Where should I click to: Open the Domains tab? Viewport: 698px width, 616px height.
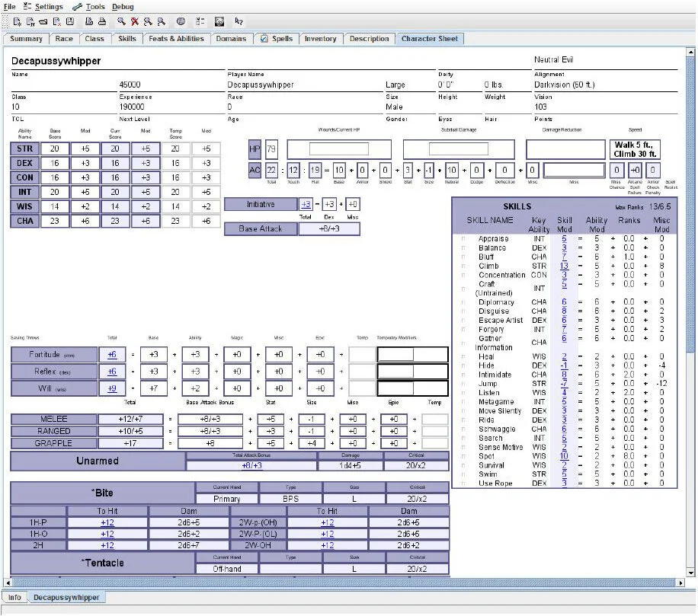[231, 39]
